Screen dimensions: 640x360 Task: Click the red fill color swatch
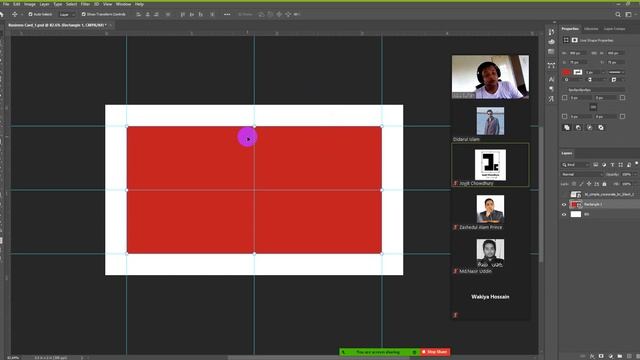coord(566,72)
